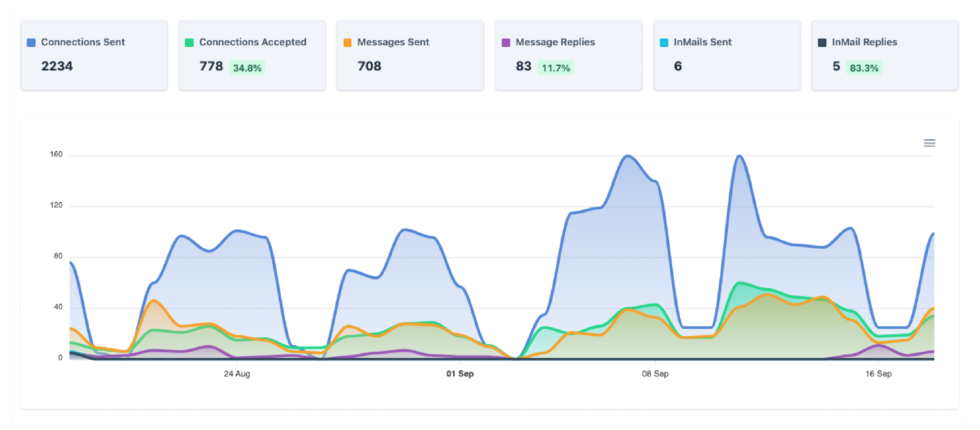Screen dimensions: 980x430
Task: Click the 83 message replies value
Action: [x=524, y=66]
